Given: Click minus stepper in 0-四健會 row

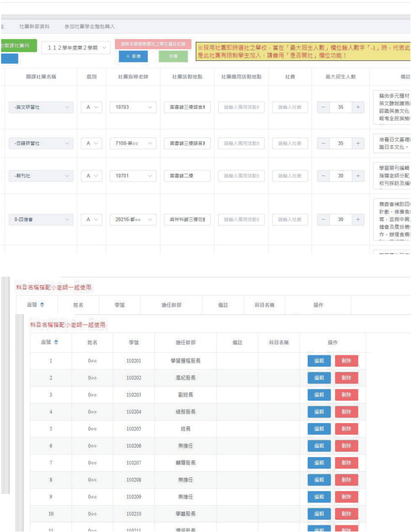Looking at the screenshot, I should 323,220.
